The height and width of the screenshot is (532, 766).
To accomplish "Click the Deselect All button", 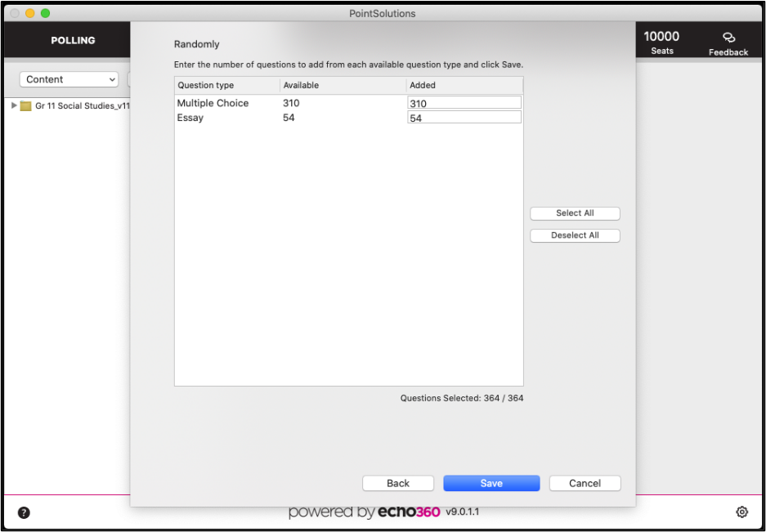I will (575, 235).
